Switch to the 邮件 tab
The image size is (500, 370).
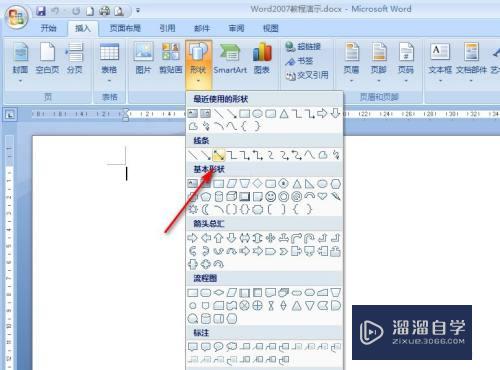pos(202,28)
